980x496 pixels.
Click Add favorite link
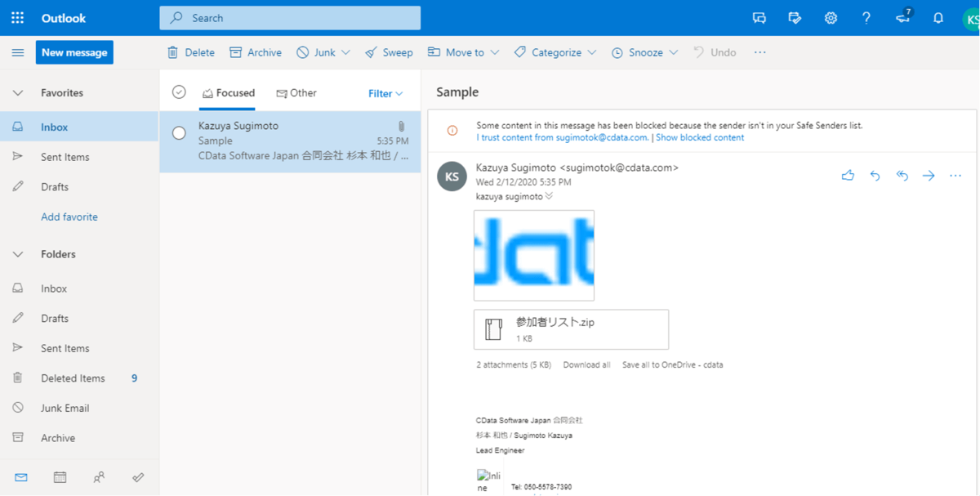[69, 217]
